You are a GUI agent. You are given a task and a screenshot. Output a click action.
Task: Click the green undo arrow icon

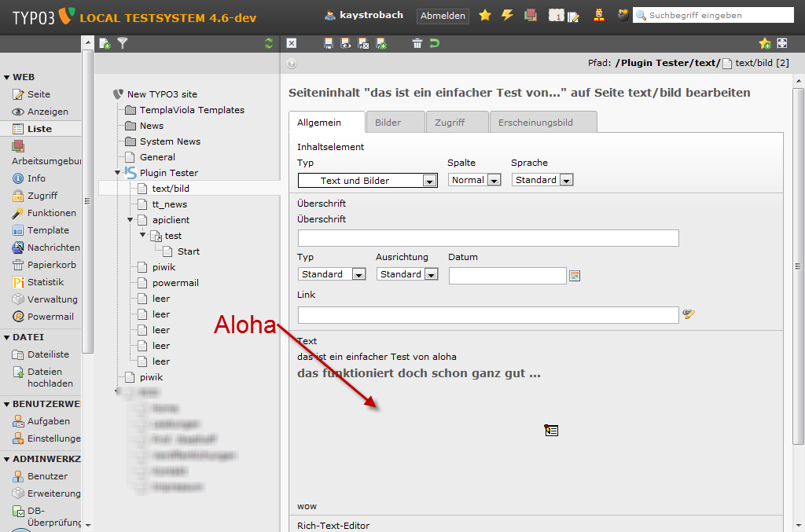435,44
